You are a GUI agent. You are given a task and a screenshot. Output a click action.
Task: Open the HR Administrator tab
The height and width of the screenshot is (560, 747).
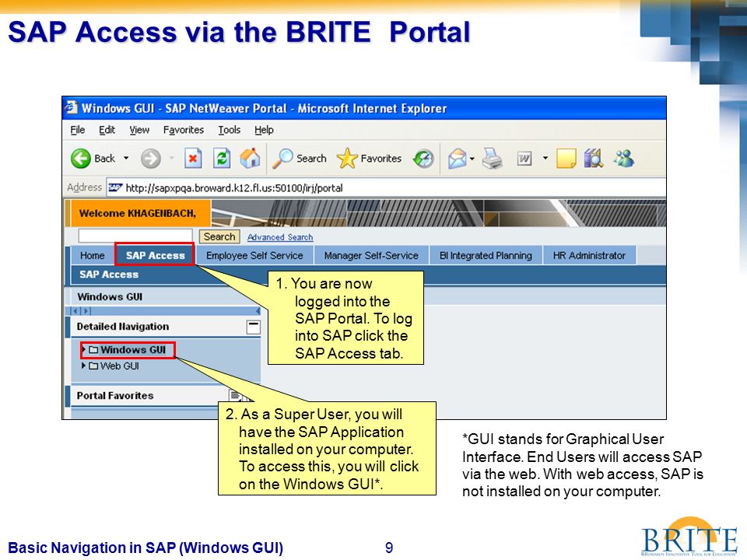[589, 255]
